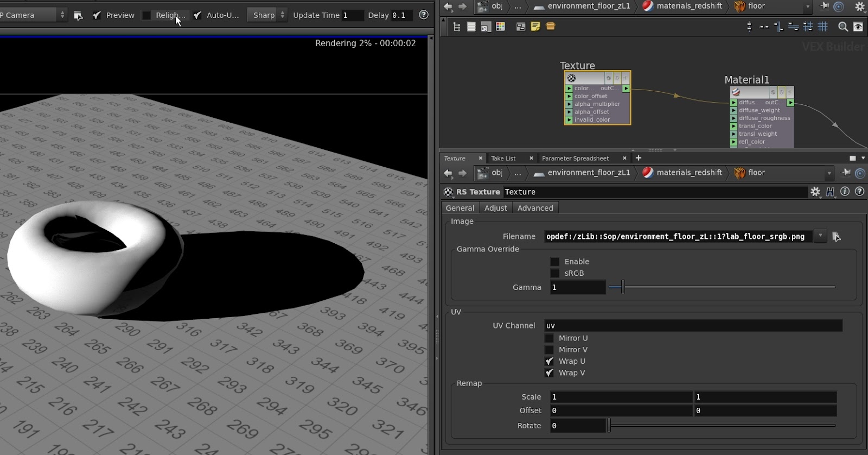Open the color palette icon in network toolbar

(x=501, y=27)
